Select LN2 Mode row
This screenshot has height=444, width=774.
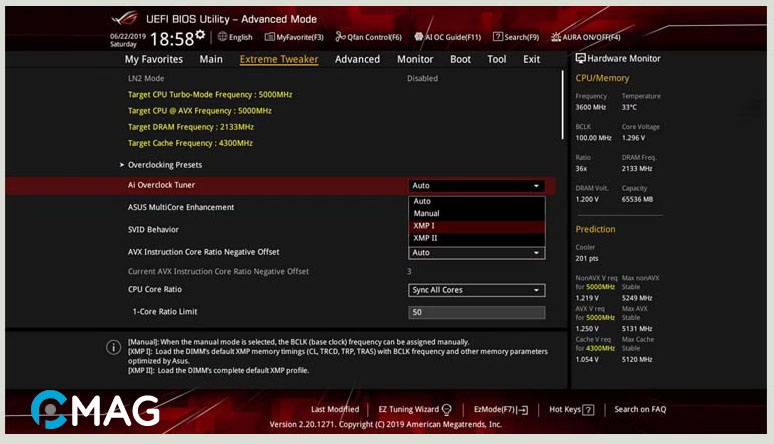tap(146, 79)
